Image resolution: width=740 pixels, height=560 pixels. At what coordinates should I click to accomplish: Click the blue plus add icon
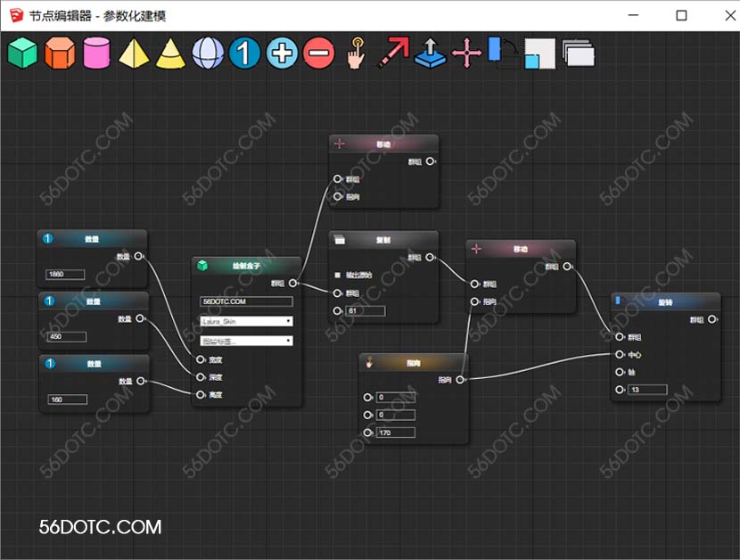(282, 54)
